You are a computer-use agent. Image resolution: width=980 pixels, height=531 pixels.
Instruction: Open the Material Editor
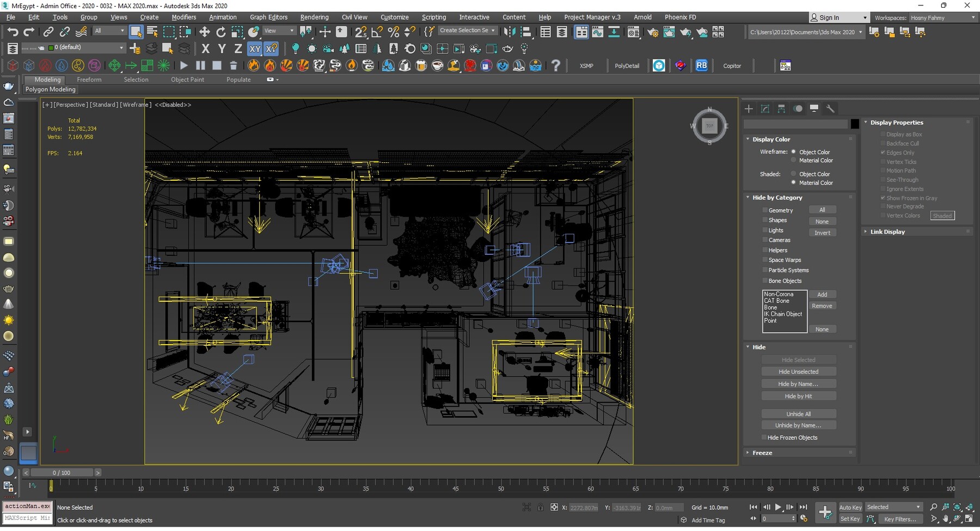click(633, 32)
